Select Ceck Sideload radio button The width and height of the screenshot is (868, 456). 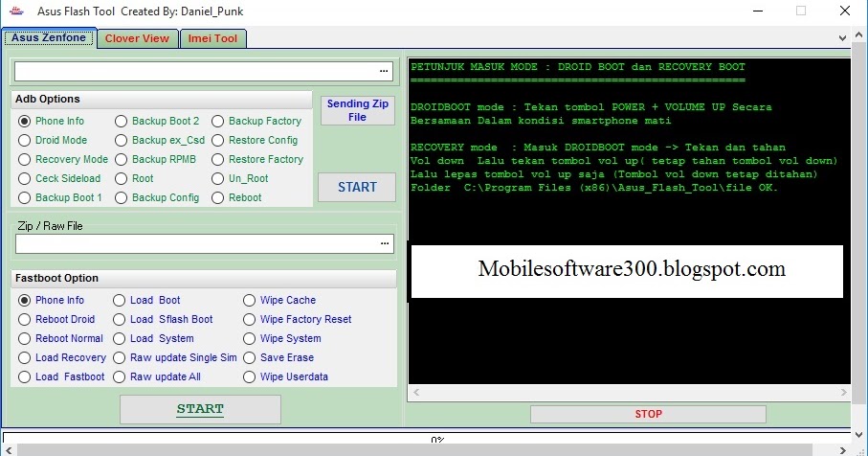(x=59, y=178)
